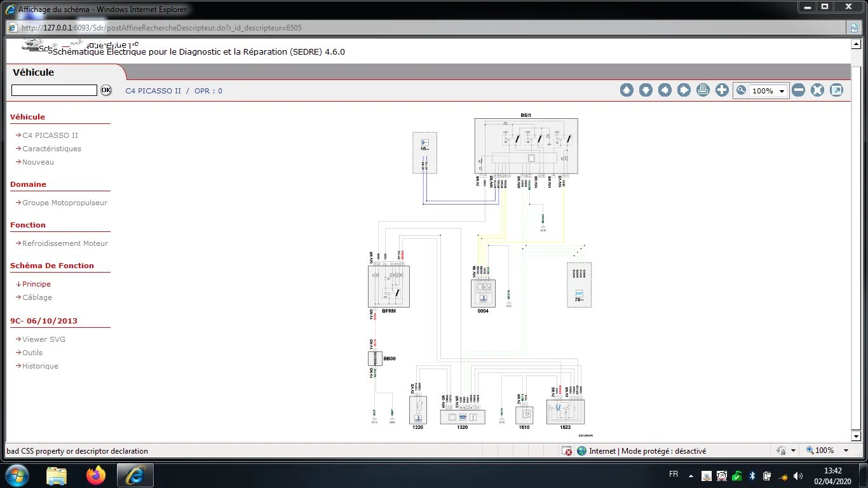The width and height of the screenshot is (868, 488).
Task: Open the Câblage schema view
Action: pyautogui.click(x=37, y=297)
